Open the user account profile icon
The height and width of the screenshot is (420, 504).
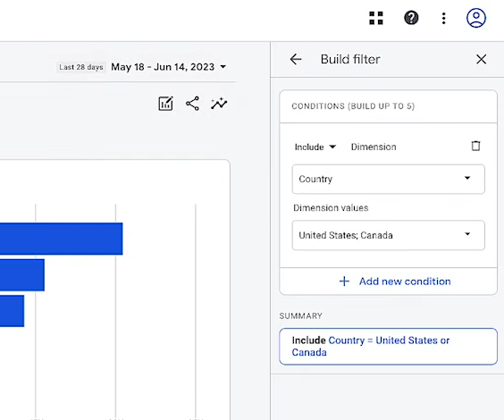[x=476, y=18]
